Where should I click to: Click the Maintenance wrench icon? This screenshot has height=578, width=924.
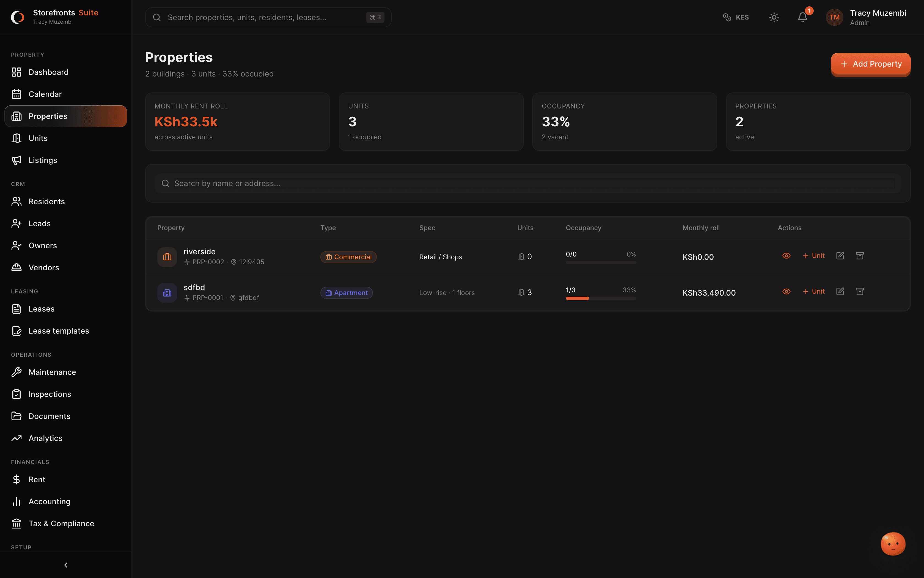pos(16,372)
